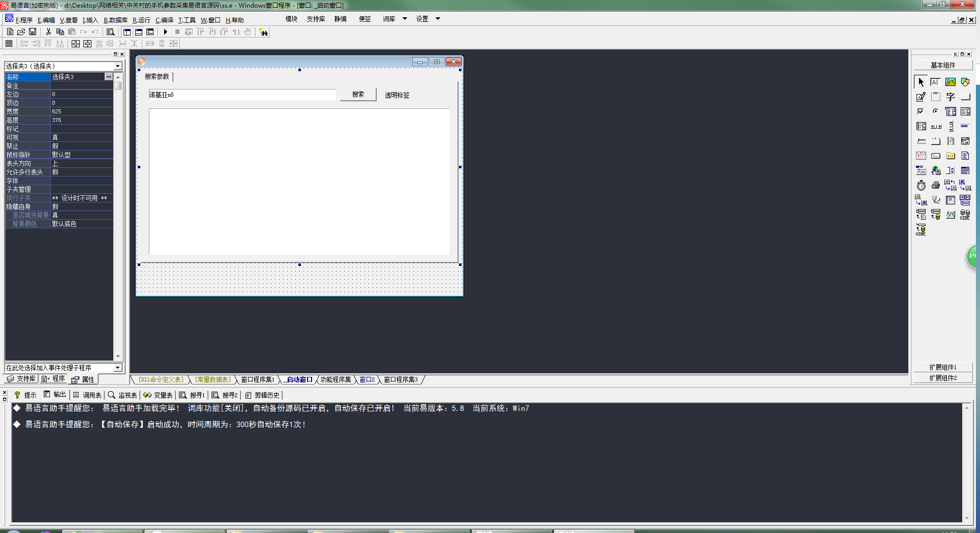Open the 词库 dropdown arrow
Image resolution: width=980 pixels, height=533 pixels.
tap(405, 19)
